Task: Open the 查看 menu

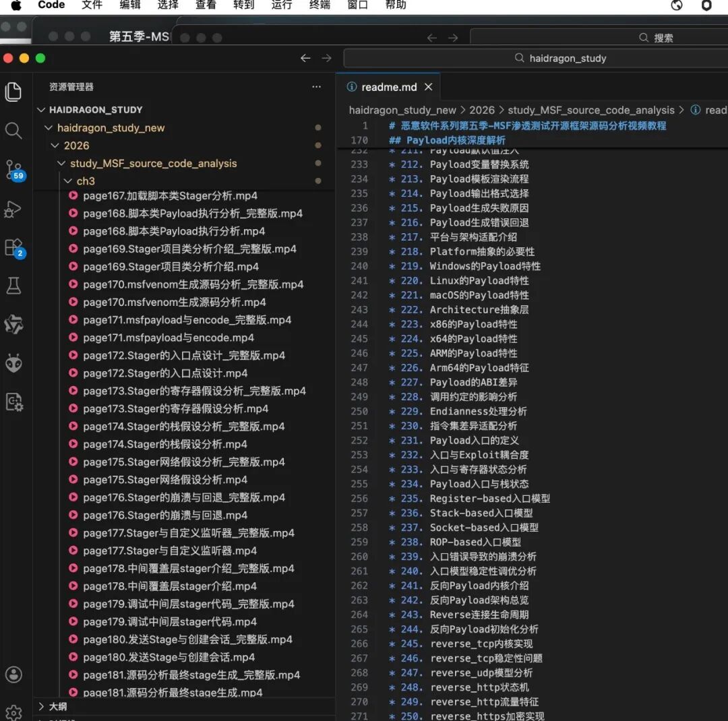Action: (206, 5)
